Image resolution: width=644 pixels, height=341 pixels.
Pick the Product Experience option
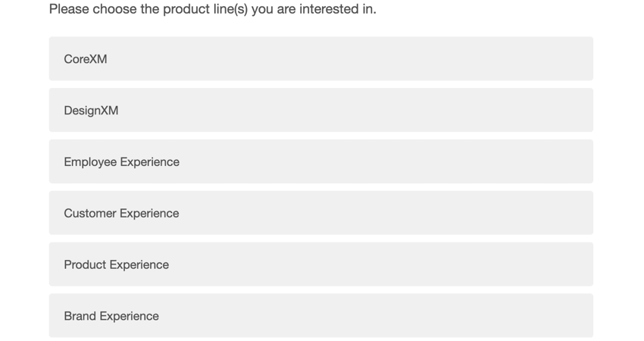[x=320, y=264]
